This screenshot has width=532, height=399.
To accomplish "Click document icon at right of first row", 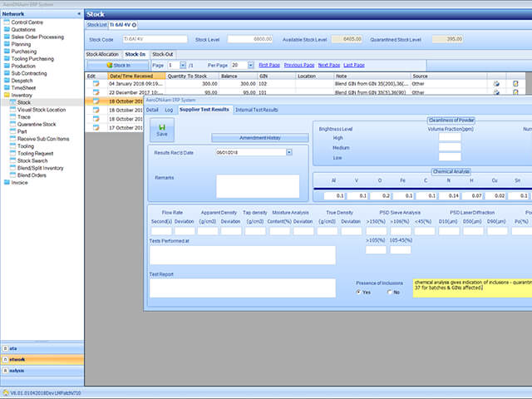I will coord(515,83).
